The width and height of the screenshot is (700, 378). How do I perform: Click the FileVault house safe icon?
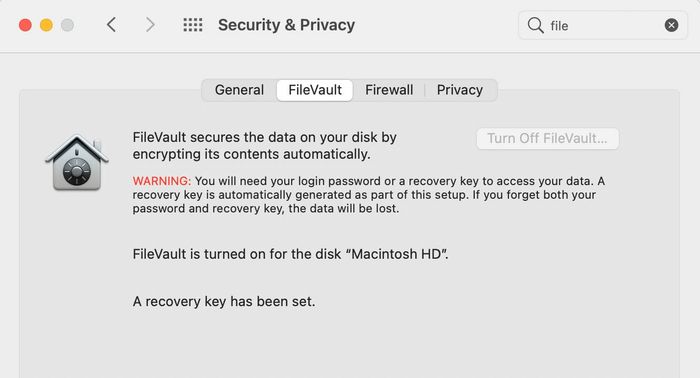(77, 162)
